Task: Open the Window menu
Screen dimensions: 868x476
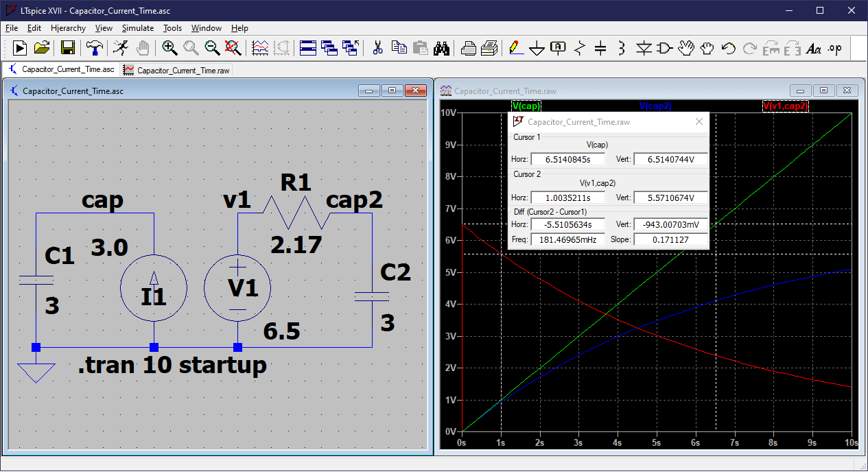Action: [207, 28]
